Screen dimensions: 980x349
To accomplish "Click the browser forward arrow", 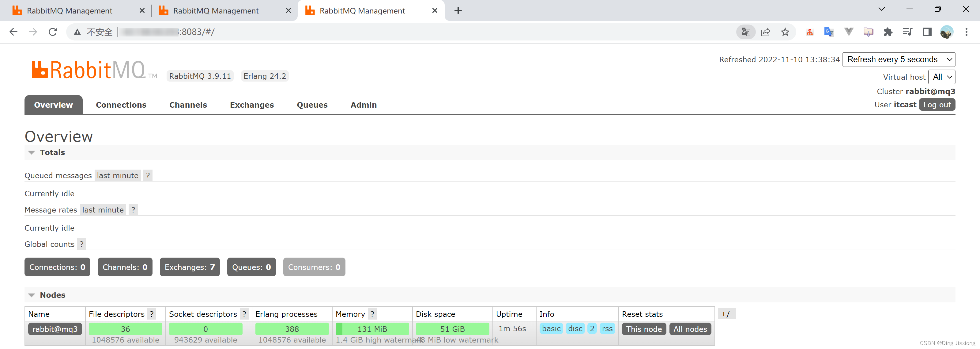I will (33, 32).
